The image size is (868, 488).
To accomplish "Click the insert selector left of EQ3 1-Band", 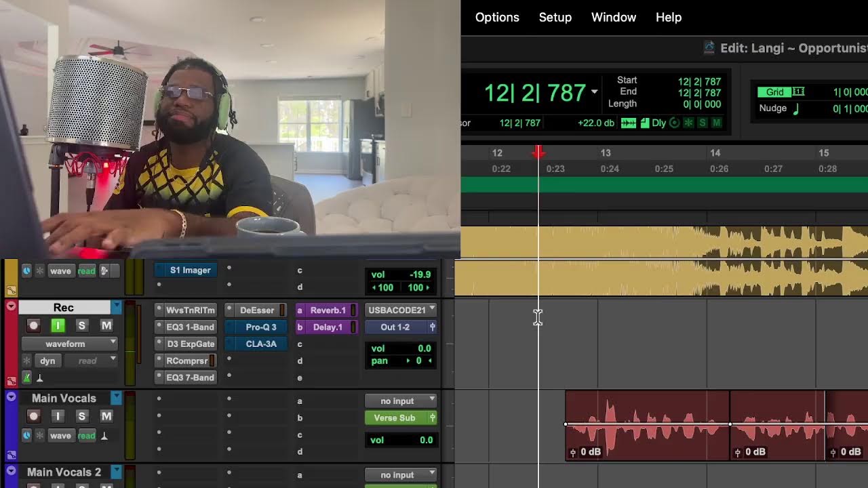I will pyautogui.click(x=159, y=327).
